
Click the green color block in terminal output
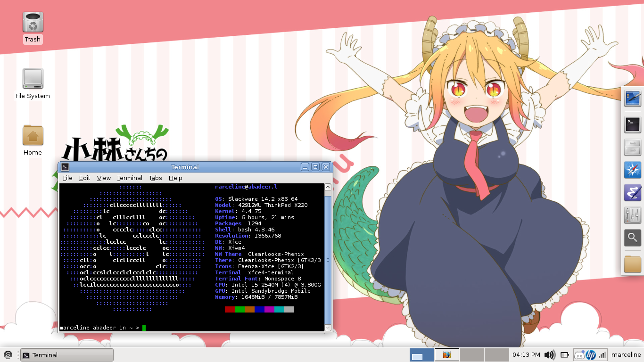[x=239, y=309]
